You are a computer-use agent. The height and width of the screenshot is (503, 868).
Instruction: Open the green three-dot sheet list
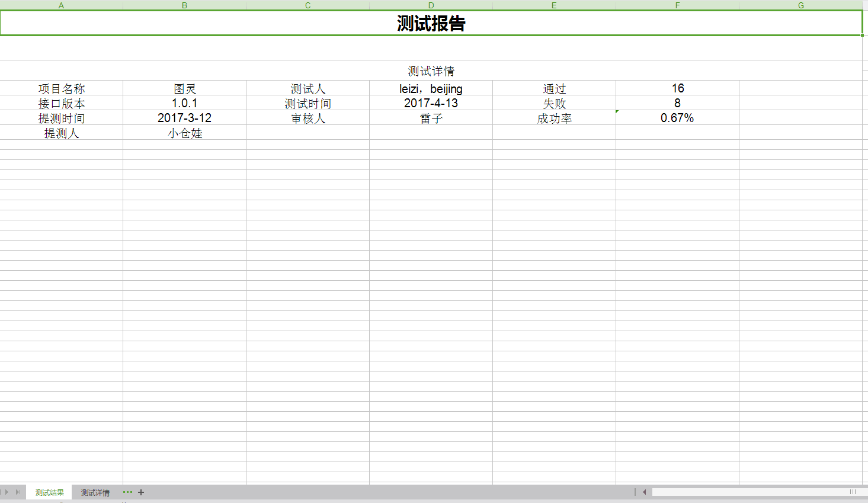click(127, 492)
